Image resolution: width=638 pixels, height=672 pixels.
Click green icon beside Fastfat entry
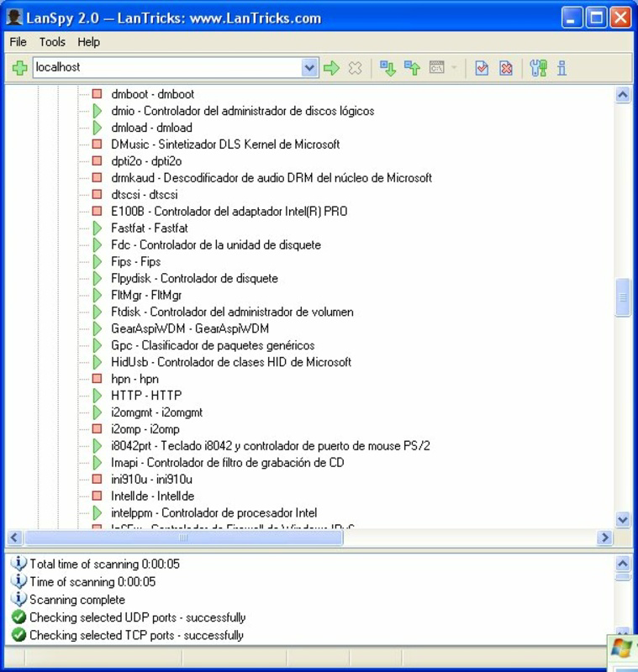coord(98,228)
